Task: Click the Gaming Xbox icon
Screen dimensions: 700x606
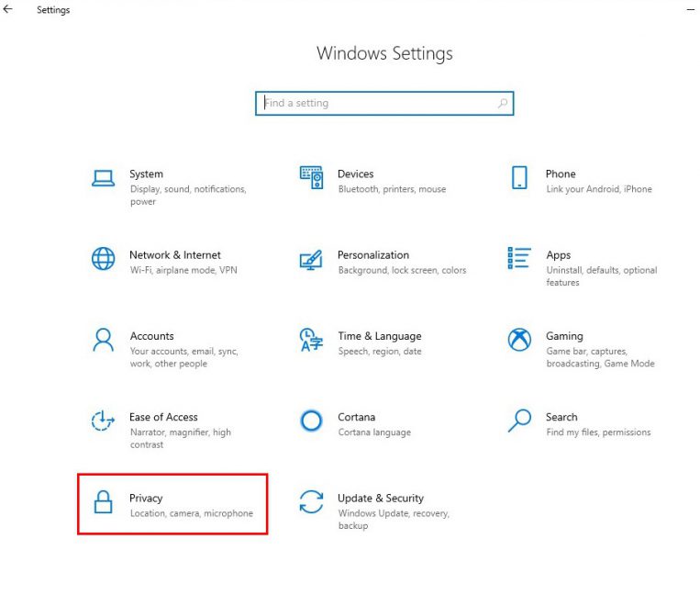Action: [x=519, y=340]
